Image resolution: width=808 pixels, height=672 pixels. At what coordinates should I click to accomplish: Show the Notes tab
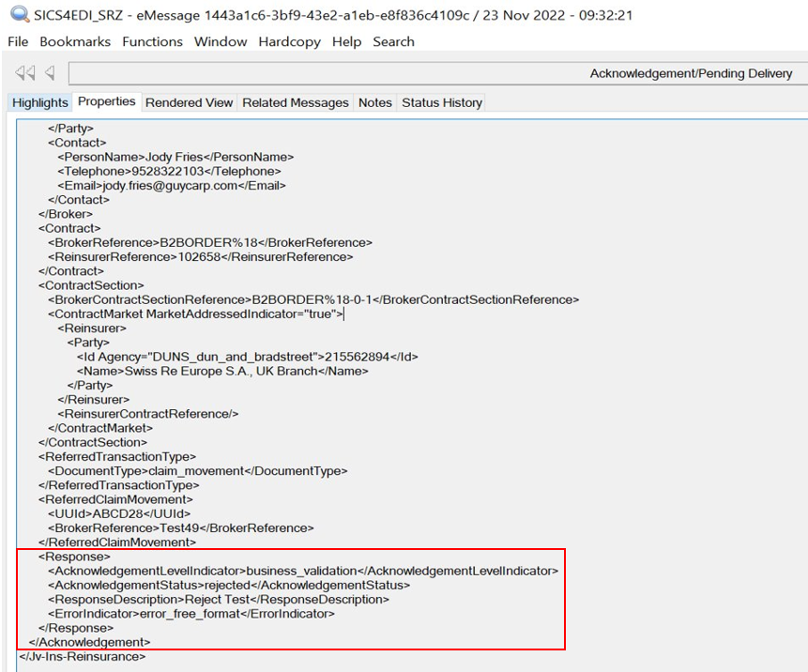point(374,102)
